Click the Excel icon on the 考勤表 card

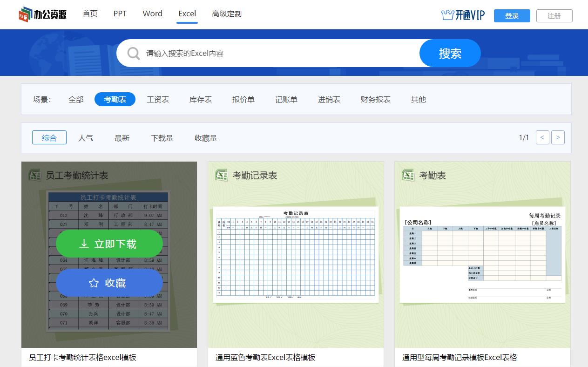(408, 175)
